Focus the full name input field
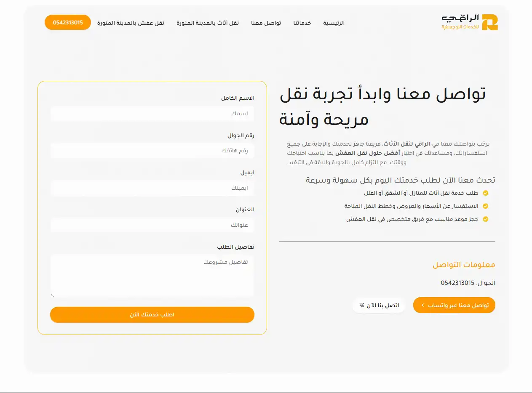 152,114
